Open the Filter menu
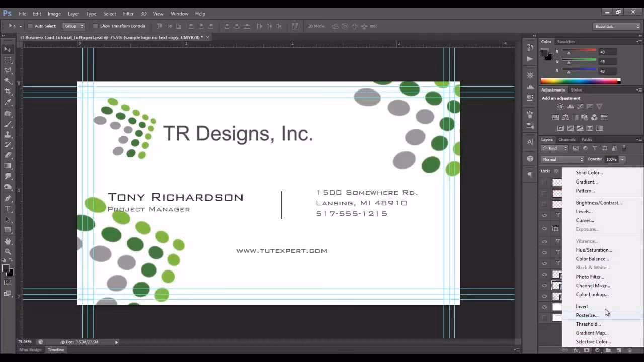The image size is (644, 362). click(x=128, y=14)
